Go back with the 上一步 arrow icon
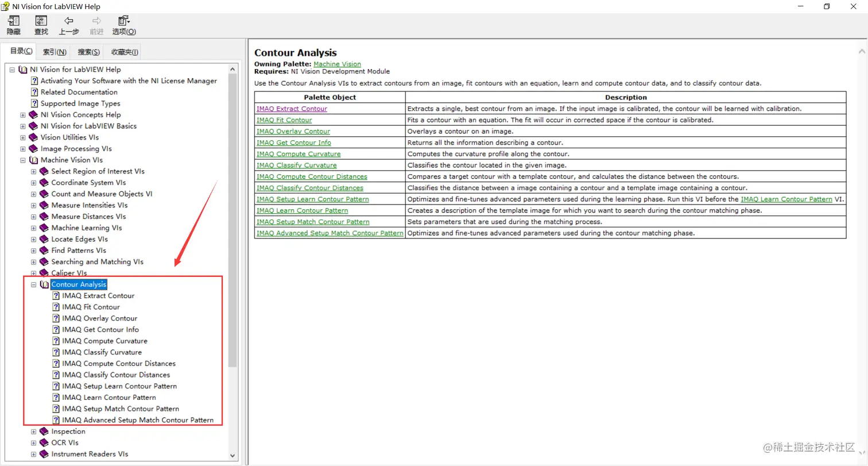The image size is (868, 466). (x=69, y=21)
